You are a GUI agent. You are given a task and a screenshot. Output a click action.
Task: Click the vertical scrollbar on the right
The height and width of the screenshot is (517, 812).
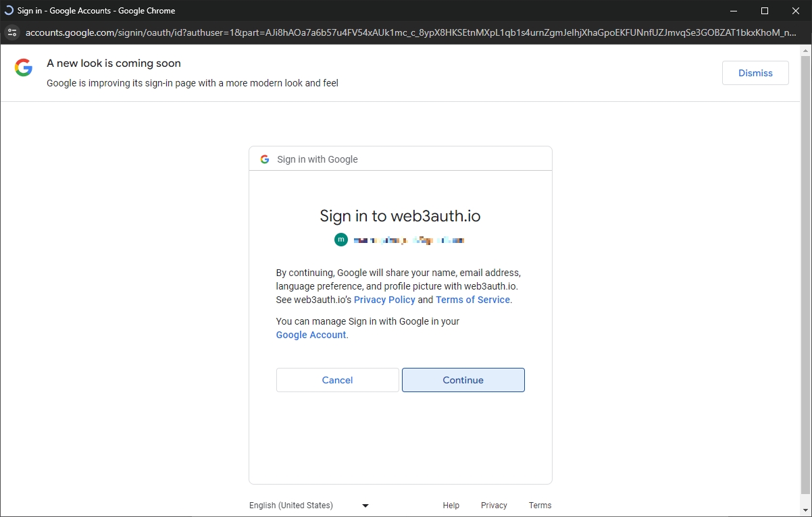(805, 270)
